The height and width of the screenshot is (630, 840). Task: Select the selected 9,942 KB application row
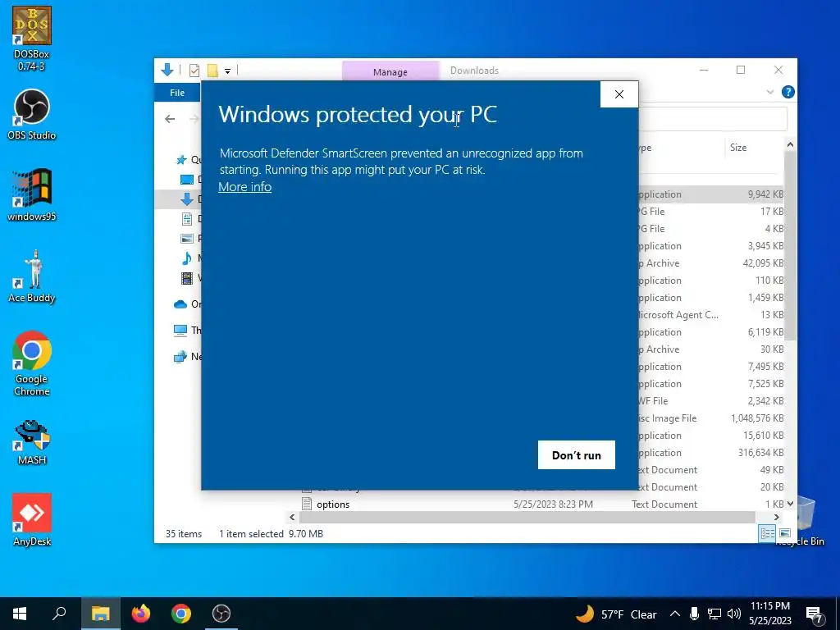point(711,194)
